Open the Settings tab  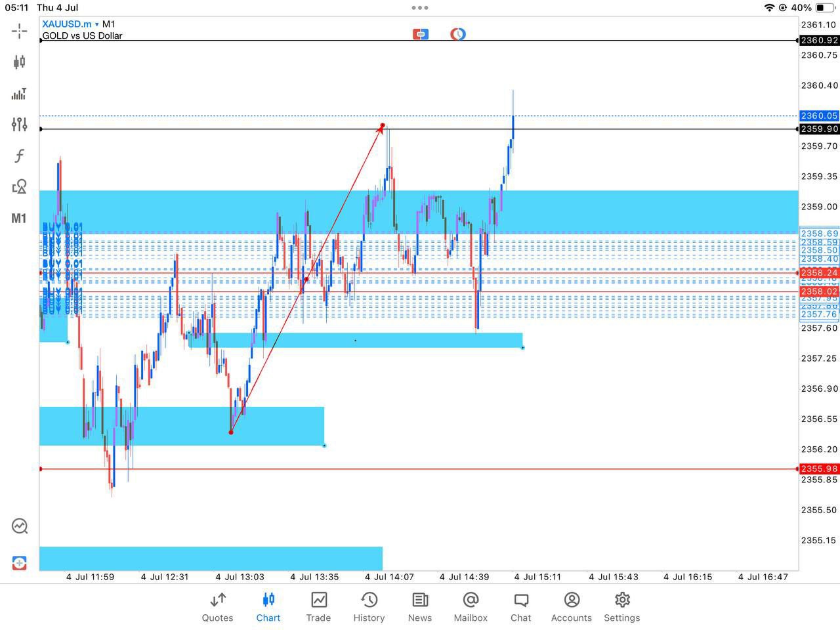[x=621, y=606]
